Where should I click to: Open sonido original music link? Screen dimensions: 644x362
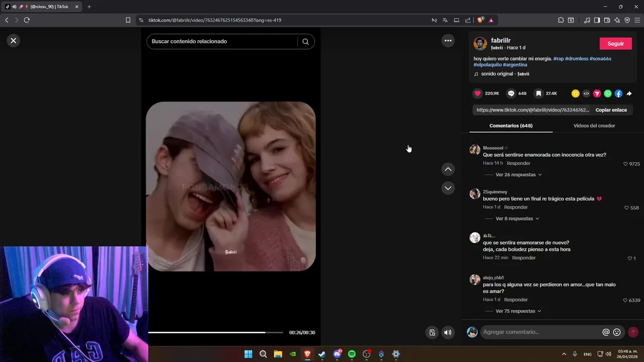505,74
